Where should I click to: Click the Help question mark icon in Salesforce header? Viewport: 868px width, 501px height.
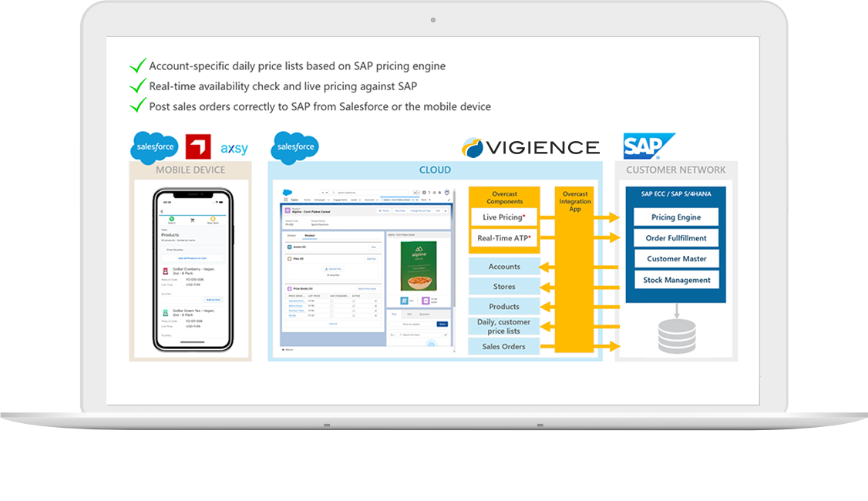[x=429, y=193]
